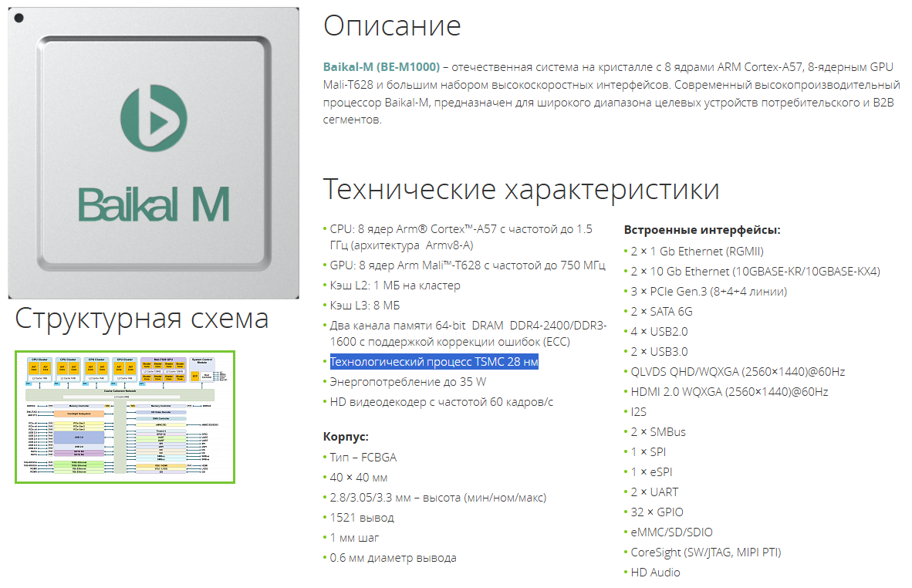
Task: Click the Описание heading
Action: tap(392, 25)
